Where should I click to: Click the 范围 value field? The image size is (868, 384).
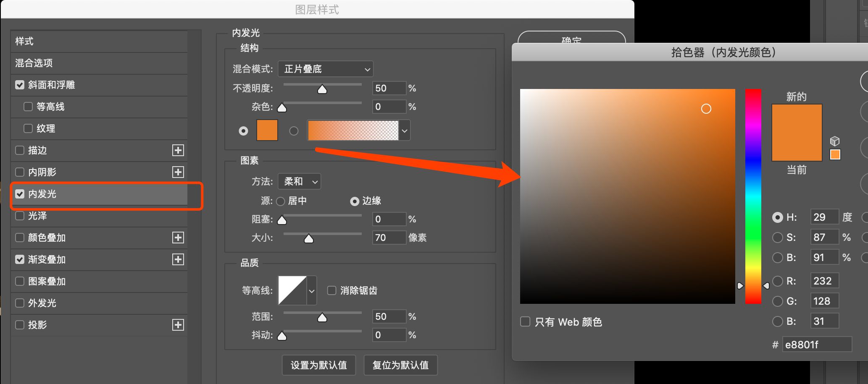389,316
